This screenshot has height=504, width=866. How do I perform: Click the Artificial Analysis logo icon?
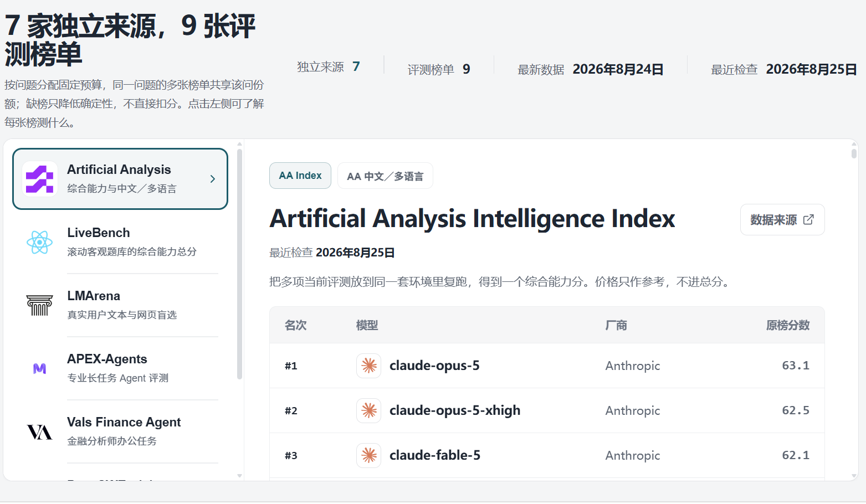point(40,179)
